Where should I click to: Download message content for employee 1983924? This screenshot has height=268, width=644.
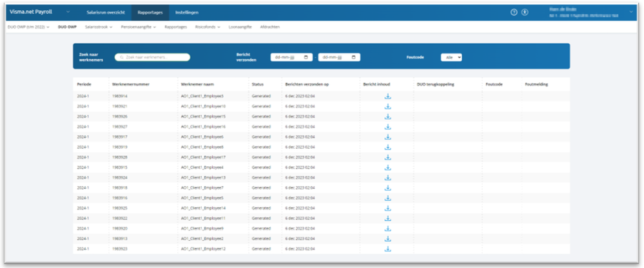point(387,178)
